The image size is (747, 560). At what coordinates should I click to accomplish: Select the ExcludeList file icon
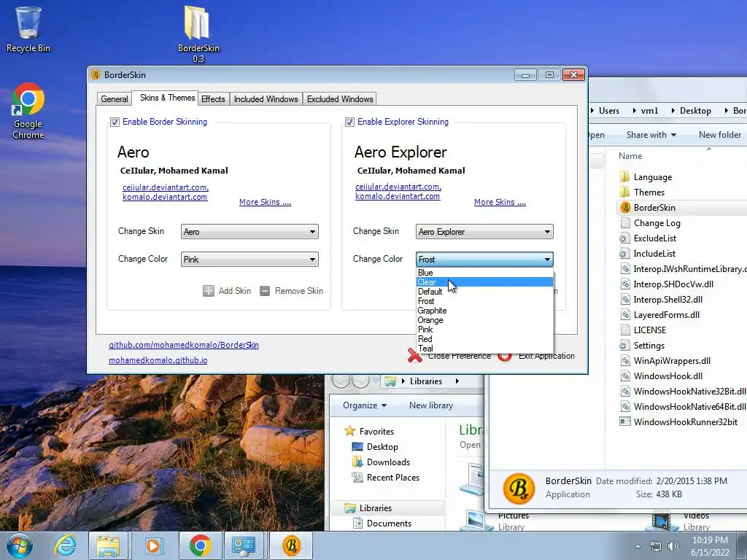624,238
